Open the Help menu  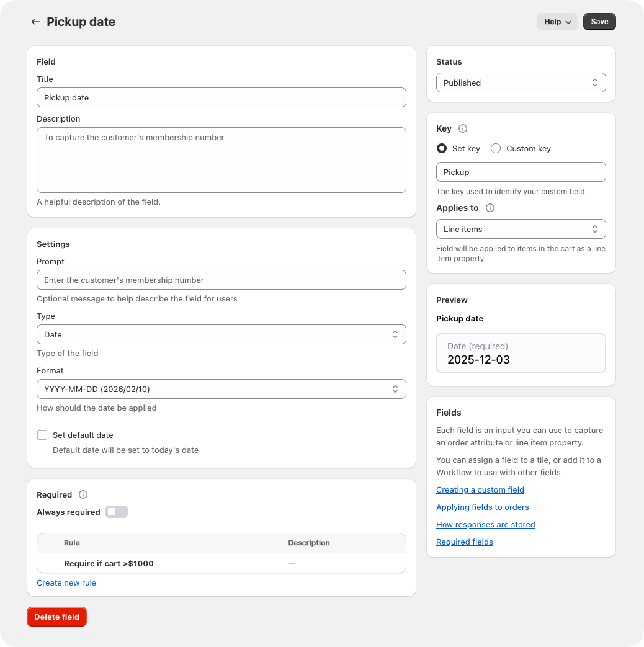[x=557, y=21]
